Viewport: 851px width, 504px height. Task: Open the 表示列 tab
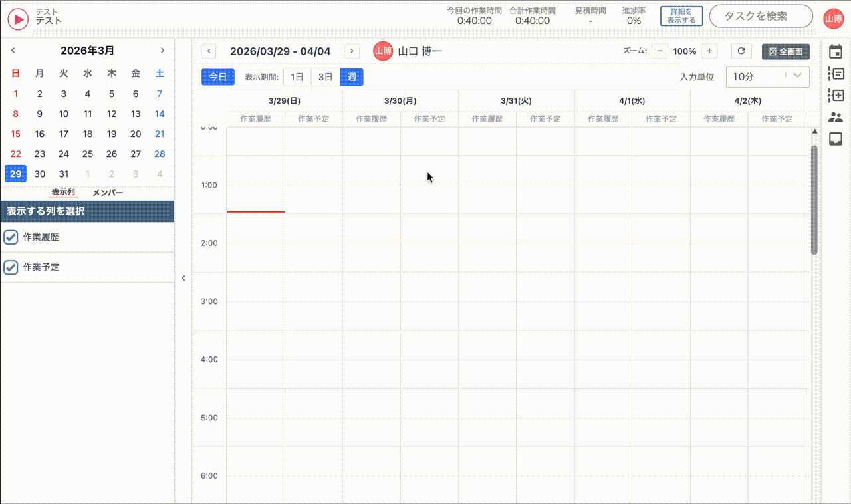coord(63,193)
